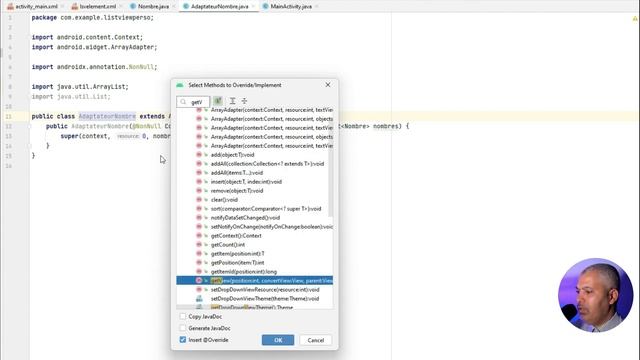Select the setDropDownViewResource method row
This screenshot has width=640, height=360.
[255, 289]
